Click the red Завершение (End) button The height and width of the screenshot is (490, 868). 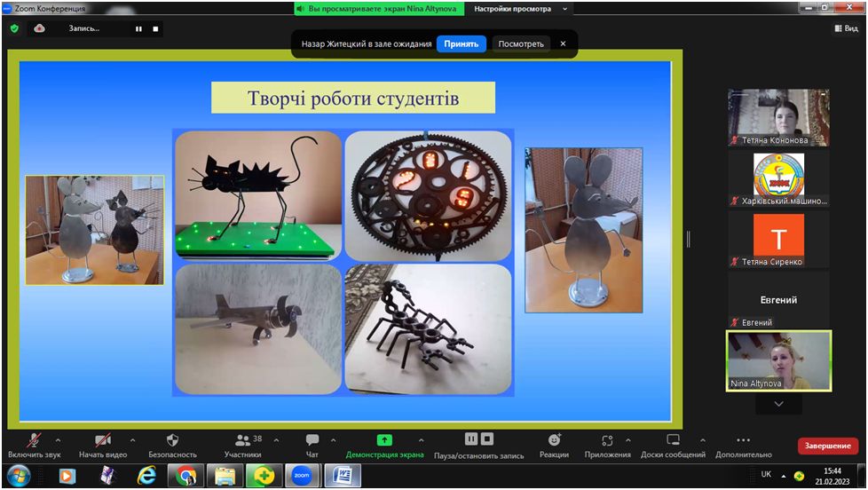[x=827, y=446]
